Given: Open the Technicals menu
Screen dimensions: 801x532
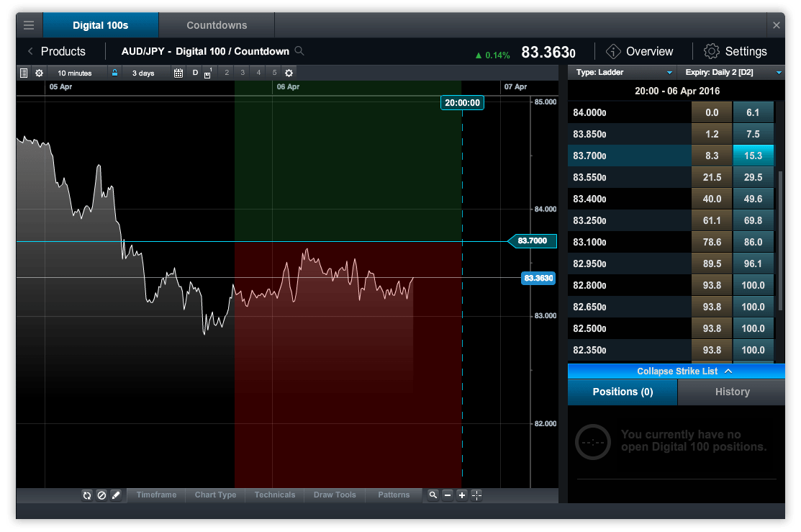Looking at the screenshot, I should 275,495.
